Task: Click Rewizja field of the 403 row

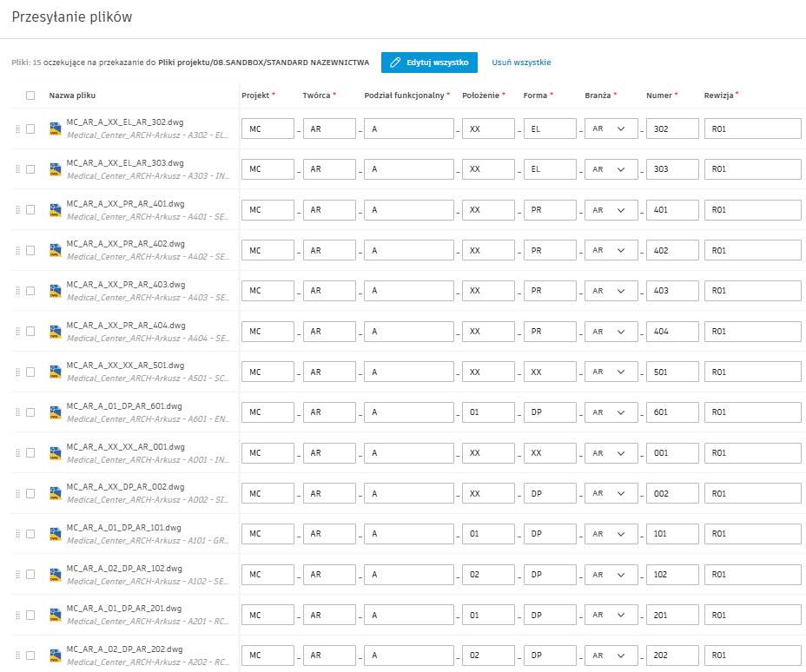Action: (x=752, y=291)
